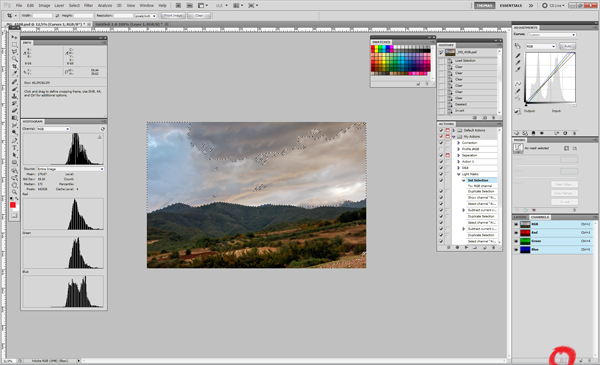Click the play action button in Actions panel

pyautogui.click(x=466, y=248)
